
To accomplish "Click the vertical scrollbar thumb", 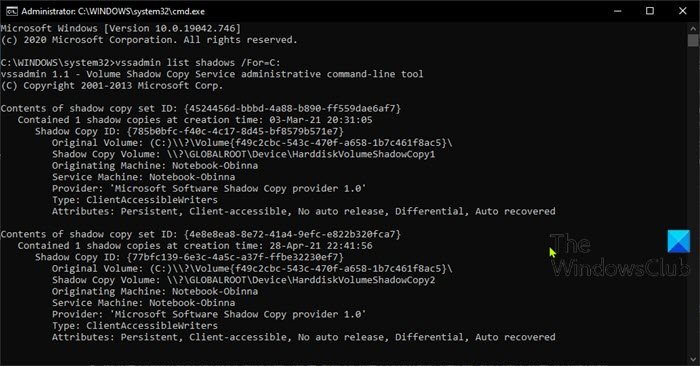I will coord(693,40).
